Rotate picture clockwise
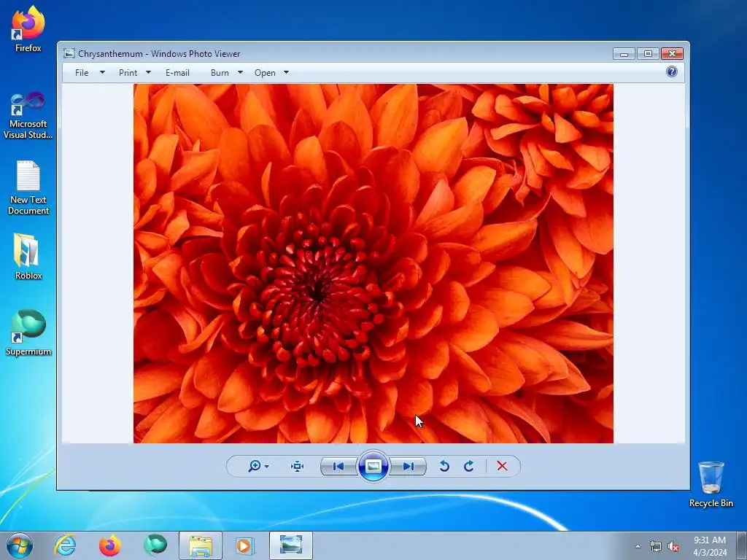The height and width of the screenshot is (560, 747). tap(469, 466)
